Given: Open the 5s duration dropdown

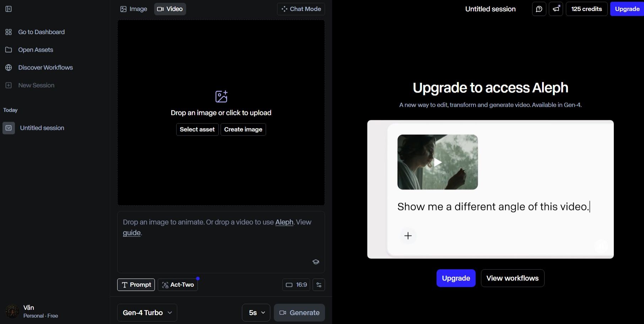Looking at the screenshot, I should tap(256, 313).
